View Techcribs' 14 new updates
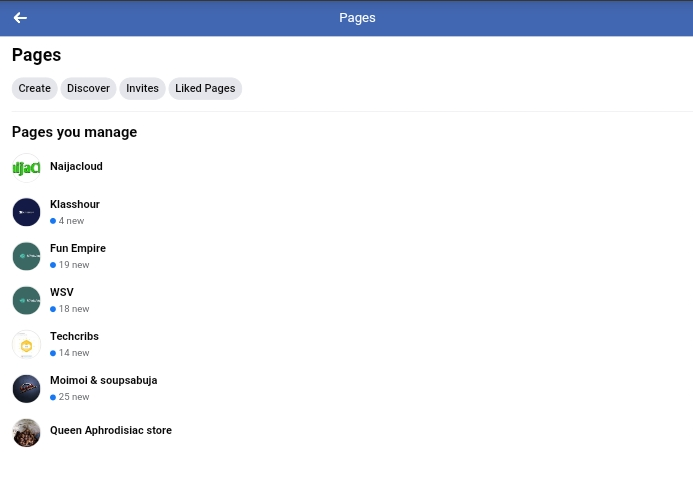This screenshot has width=693, height=503. point(70,353)
